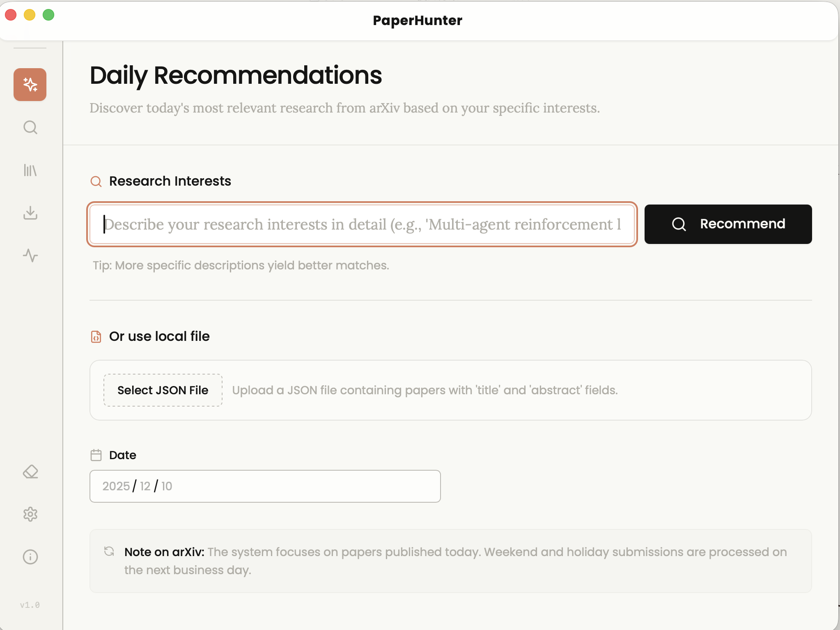Open the library icon in sidebar
This screenshot has height=630, width=840.
point(30,170)
